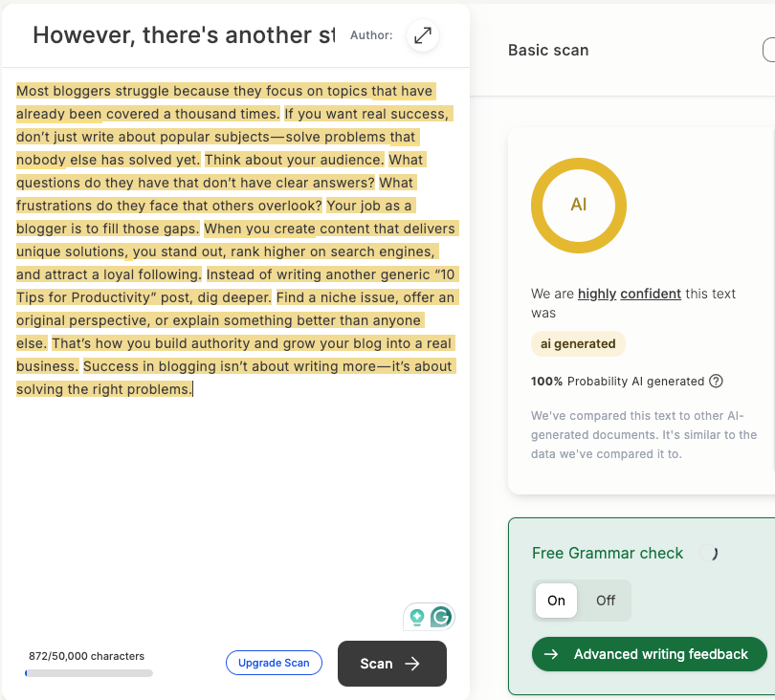Click the green lightbulb suggestion icon
The width and height of the screenshot is (775, 700).
417,618
